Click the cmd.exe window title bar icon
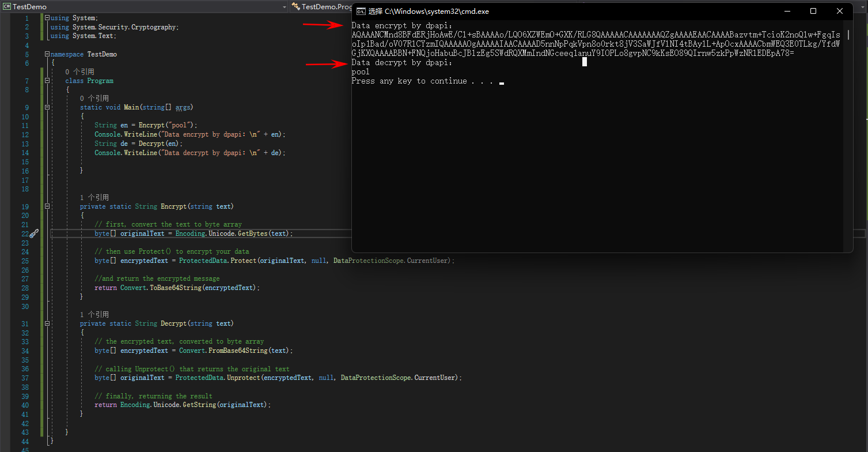The image size is (868, 452). pyautogui.click(x=361, y=11)
